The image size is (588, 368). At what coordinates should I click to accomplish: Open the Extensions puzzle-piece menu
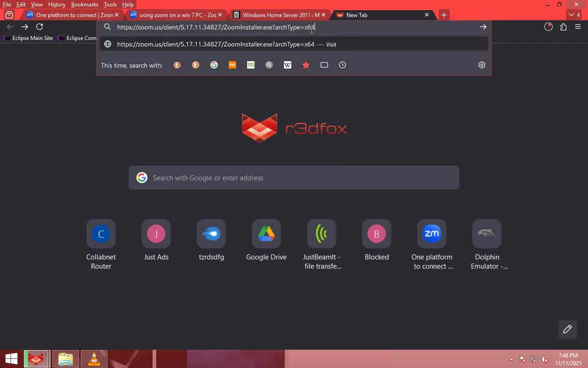coord(563,27)
